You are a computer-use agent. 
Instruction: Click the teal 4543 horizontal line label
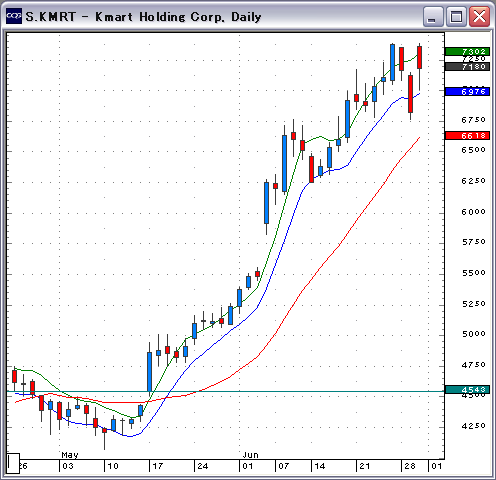point(467,390)
